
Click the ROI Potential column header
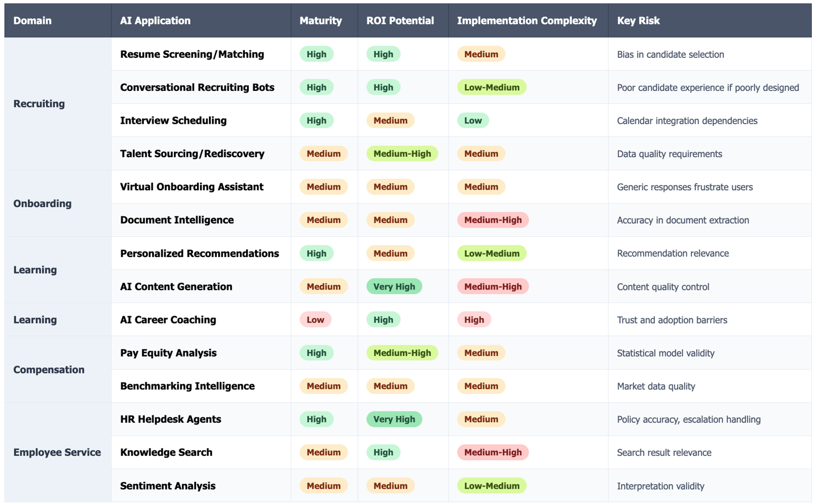click(x=400, y=21)
